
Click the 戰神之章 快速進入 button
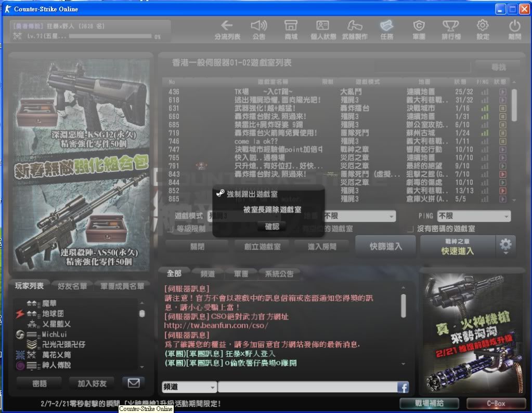coord(458,246)
